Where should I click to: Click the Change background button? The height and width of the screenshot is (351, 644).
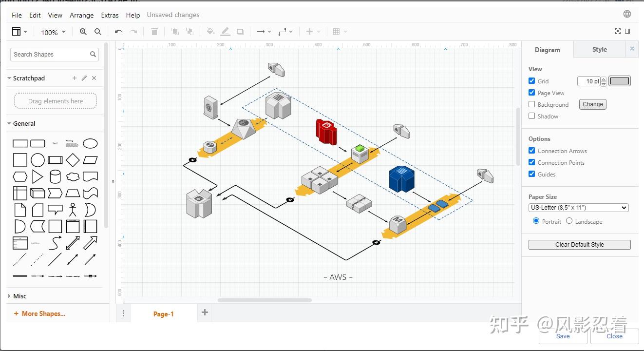point(593,104)
